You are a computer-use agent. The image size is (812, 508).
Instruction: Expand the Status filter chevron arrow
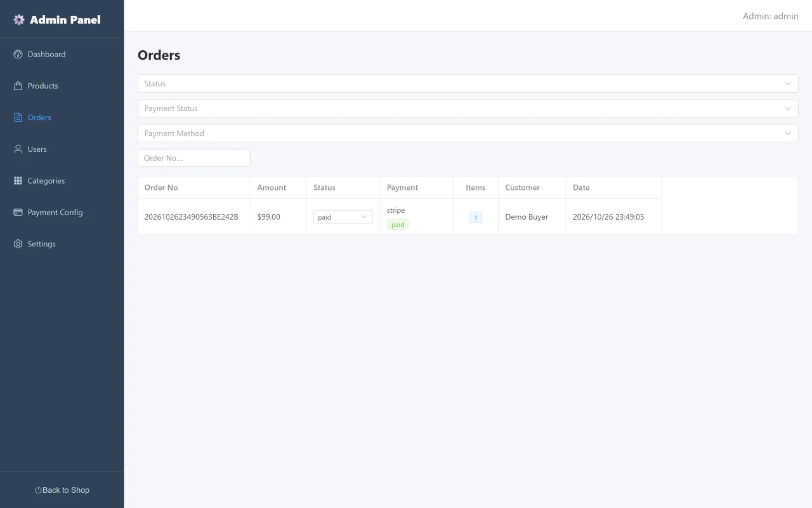coord(787,84)
